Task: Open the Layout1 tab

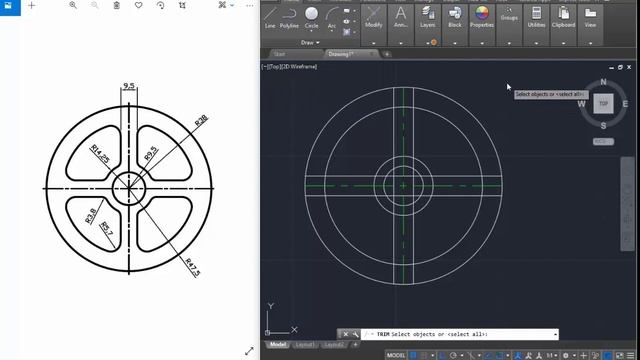Action: [304, 344]
